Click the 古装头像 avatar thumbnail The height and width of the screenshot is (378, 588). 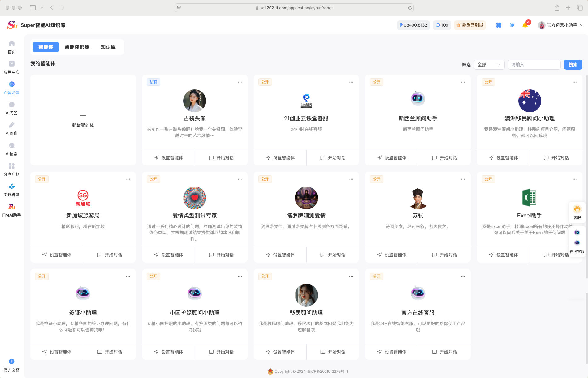[195, 101]
